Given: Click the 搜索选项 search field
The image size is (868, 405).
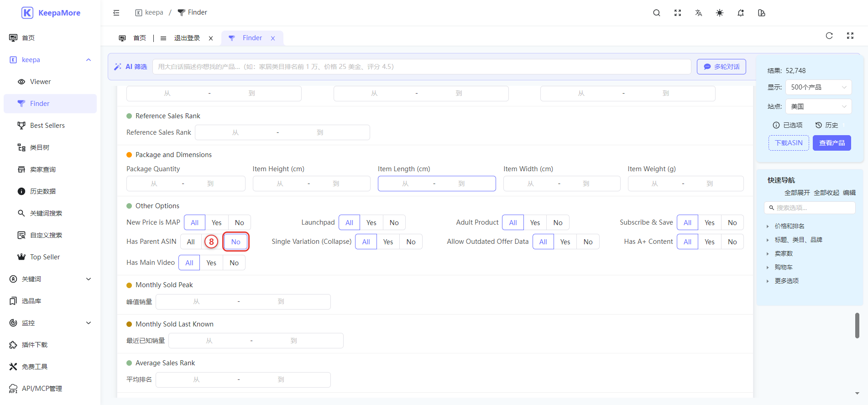Looking at the screenshot, I should 810,208.
